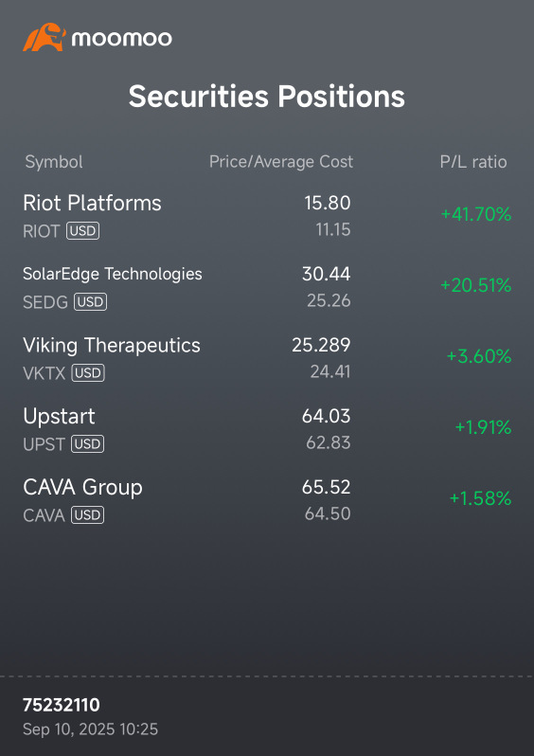Viewport: 534px width, 756px height.
Task: Open the Upstart position row
Action: 267,429
